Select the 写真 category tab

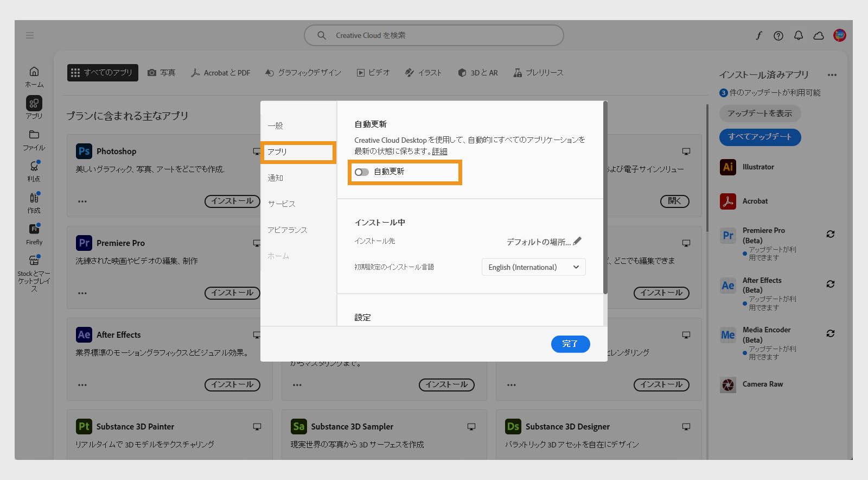tap(162, 73)
